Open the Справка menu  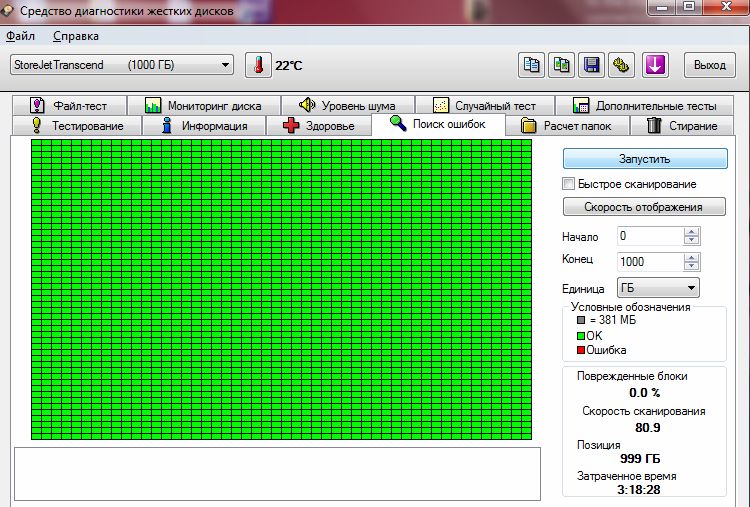[x=75, y=36]
